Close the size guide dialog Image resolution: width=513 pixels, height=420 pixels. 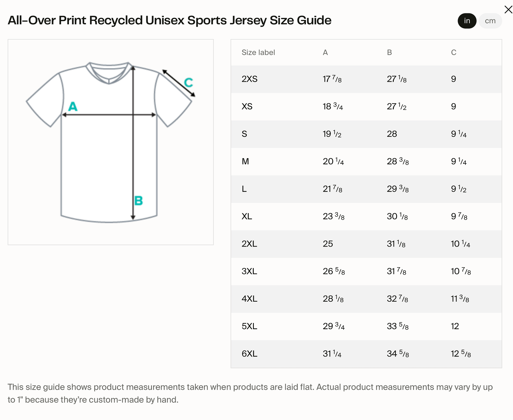(x=508, y=10)
